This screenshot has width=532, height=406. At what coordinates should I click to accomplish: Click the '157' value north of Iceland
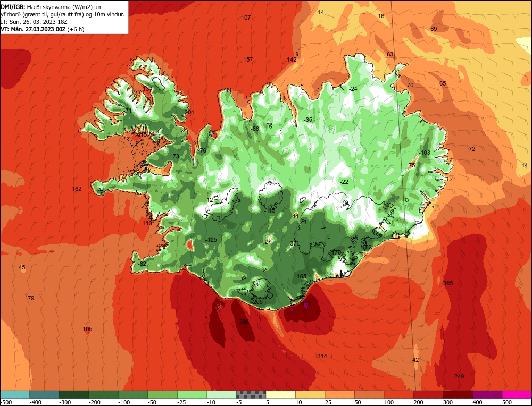pyautogui.click(x=248, y=60)
